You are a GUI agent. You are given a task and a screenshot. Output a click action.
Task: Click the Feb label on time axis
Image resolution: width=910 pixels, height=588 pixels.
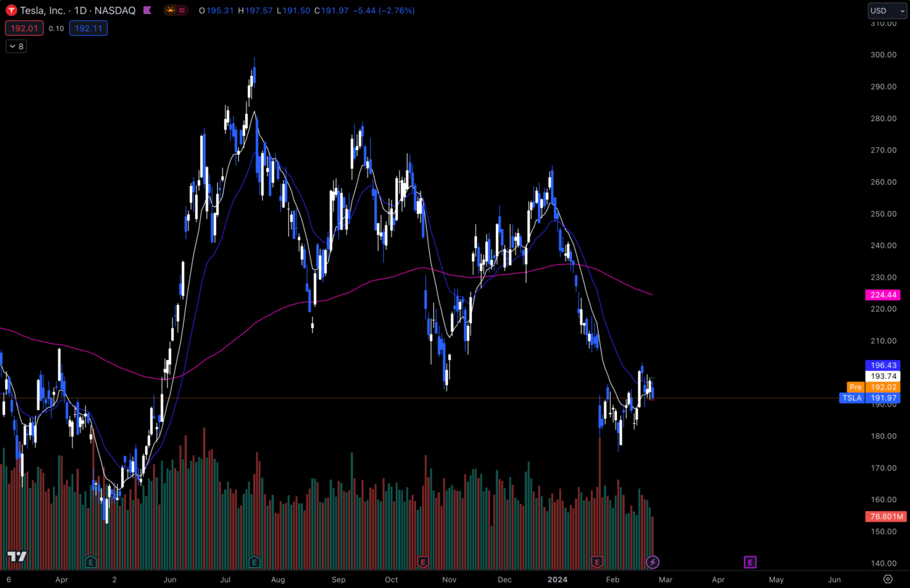coord(613,580)
